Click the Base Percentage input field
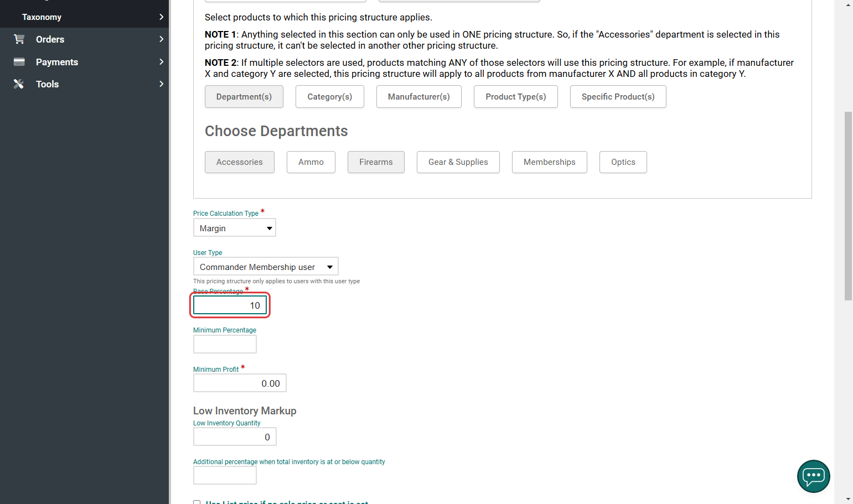The image size is (853, 504). 230,305
